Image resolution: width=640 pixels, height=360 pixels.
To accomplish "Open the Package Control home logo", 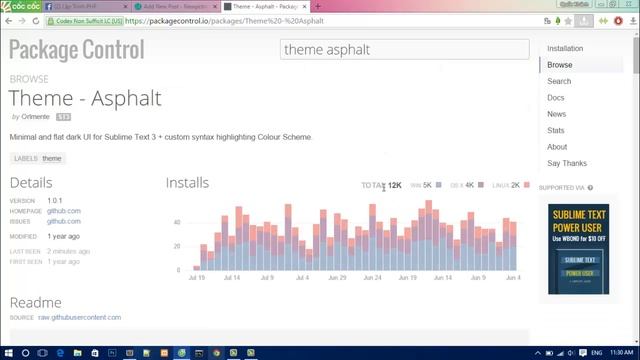I will click(77, 49).
